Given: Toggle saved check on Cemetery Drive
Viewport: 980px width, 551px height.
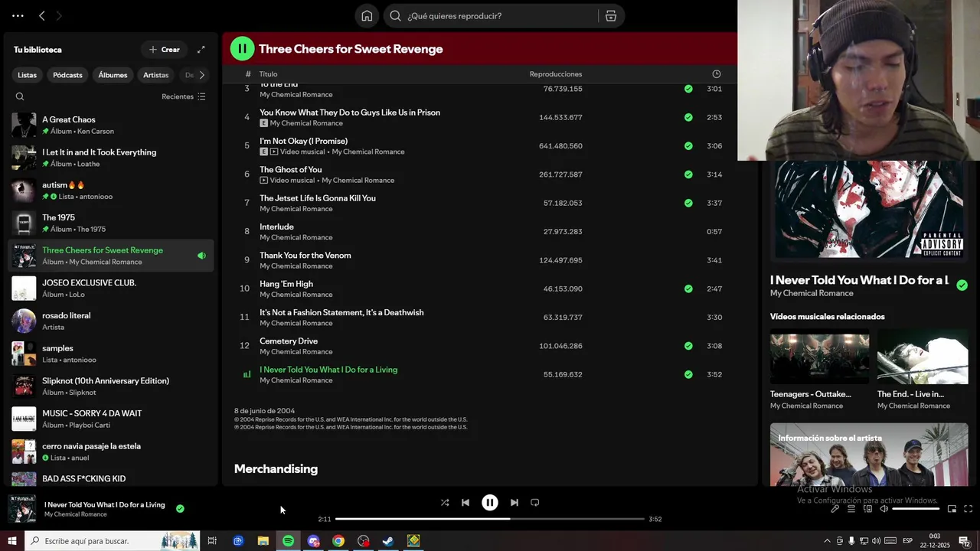Looking at the screenshot, I should [688, 346].
